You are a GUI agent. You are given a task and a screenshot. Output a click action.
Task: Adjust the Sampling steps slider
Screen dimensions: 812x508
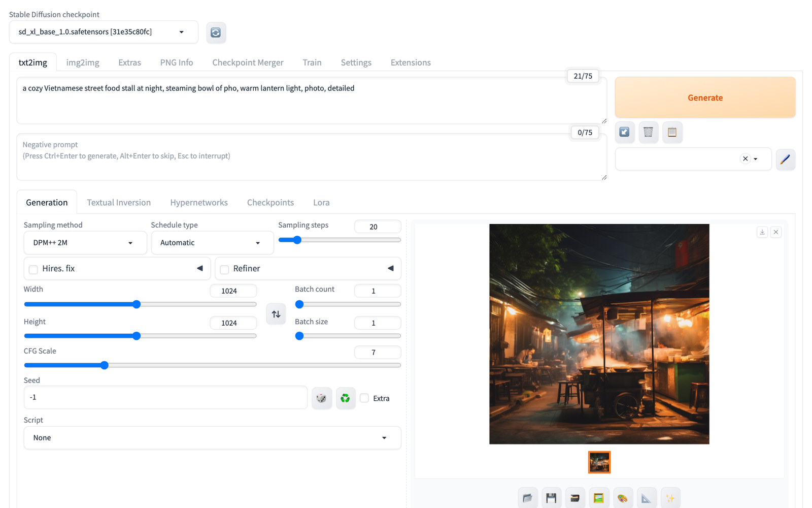[340, 240]
